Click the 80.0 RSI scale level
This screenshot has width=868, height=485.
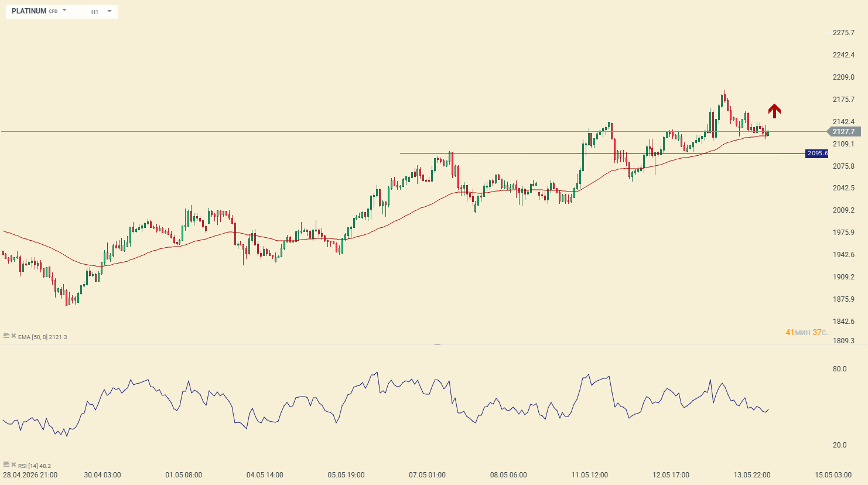pyautogui.click(x=840, y=369)
